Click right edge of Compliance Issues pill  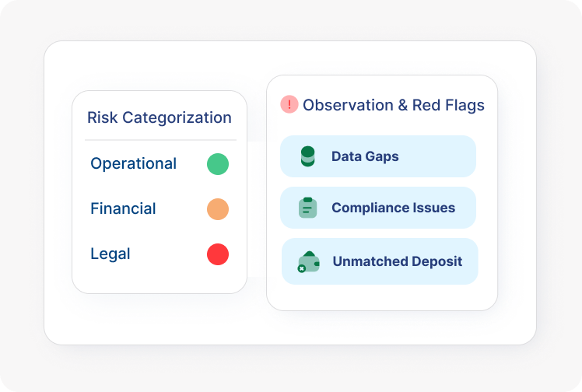click(465, 208)
